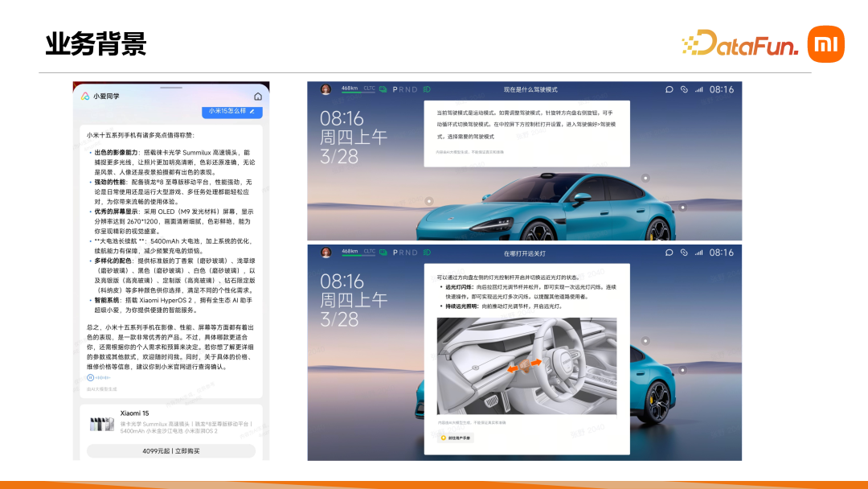The image size is (868, 489).
Task: Click the 业务背景 slide title
Action: [x=96, y=43]
